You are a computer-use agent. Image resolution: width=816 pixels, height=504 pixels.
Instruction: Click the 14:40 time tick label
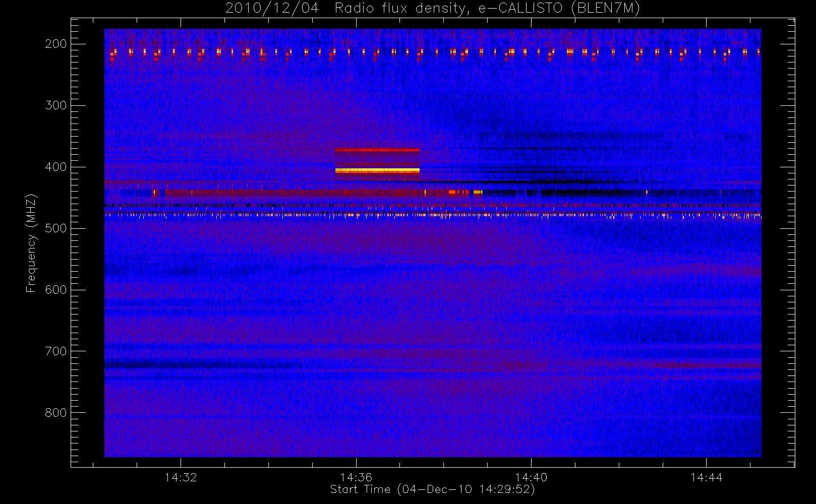pyautogui.click(x=531, y=477)
